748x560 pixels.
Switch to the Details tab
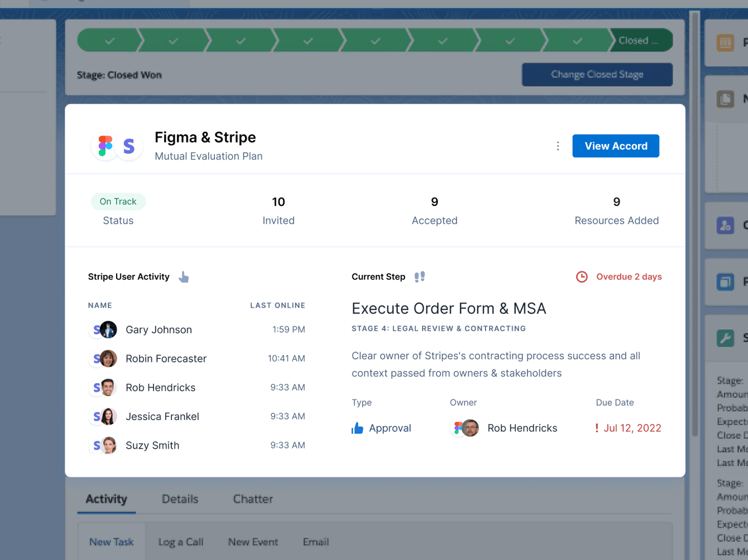[180, 499]
